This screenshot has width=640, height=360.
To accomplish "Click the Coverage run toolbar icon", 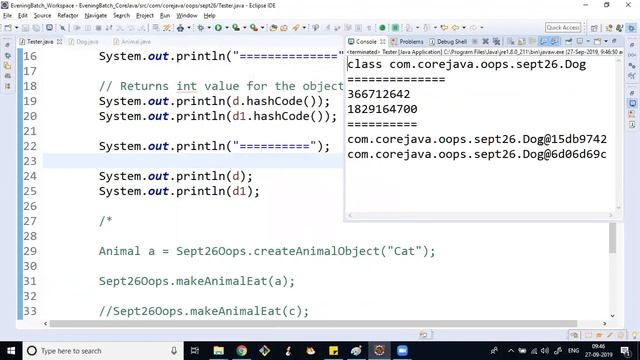I will pos(236,27).
